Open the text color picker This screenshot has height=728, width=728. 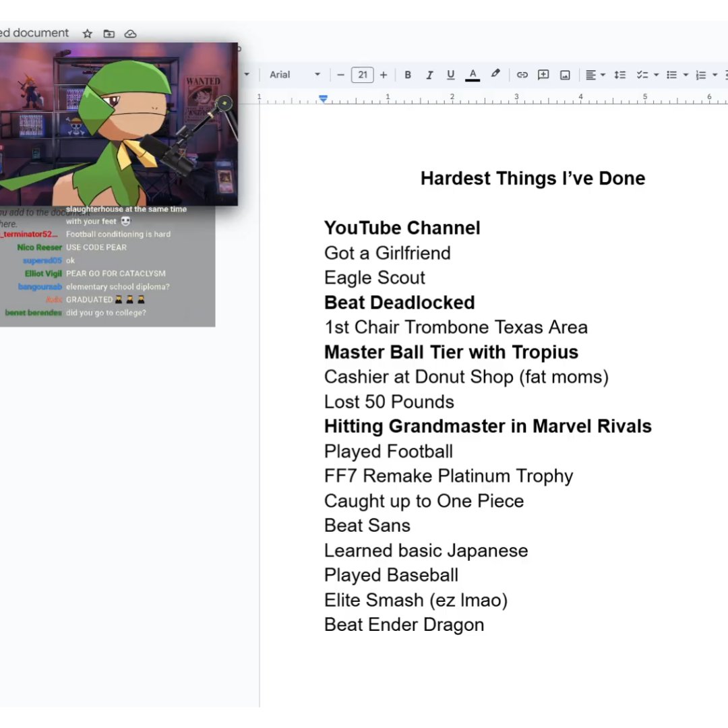[473, 75]
